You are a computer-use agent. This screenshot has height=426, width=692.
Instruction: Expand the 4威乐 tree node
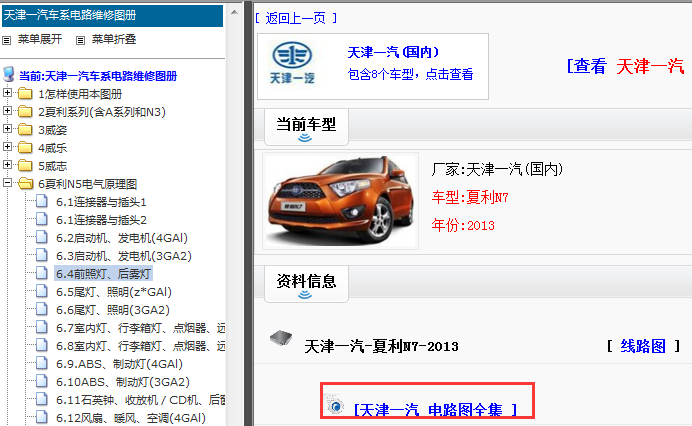(x=7, y=147)
